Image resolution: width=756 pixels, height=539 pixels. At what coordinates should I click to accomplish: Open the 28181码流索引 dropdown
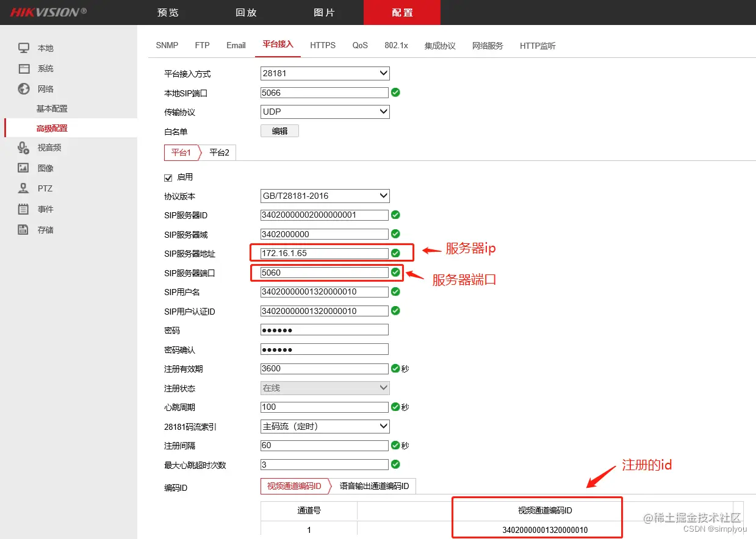coord(325,426)
